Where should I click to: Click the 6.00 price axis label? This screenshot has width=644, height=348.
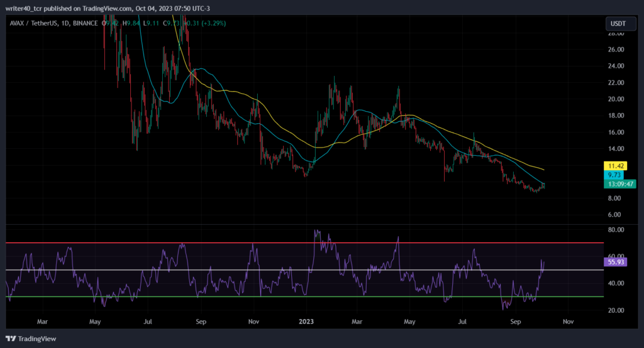[614, 215]
